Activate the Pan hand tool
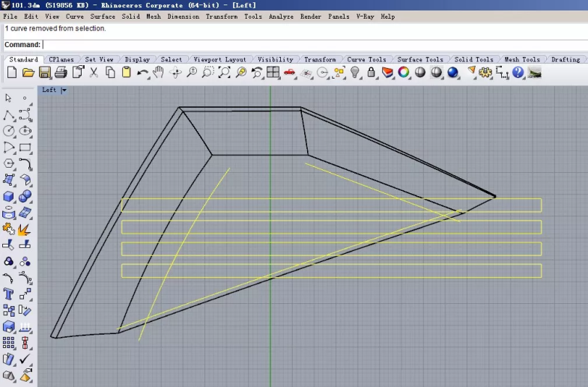This screenshot has height=387, width=588. coord(159,73)
